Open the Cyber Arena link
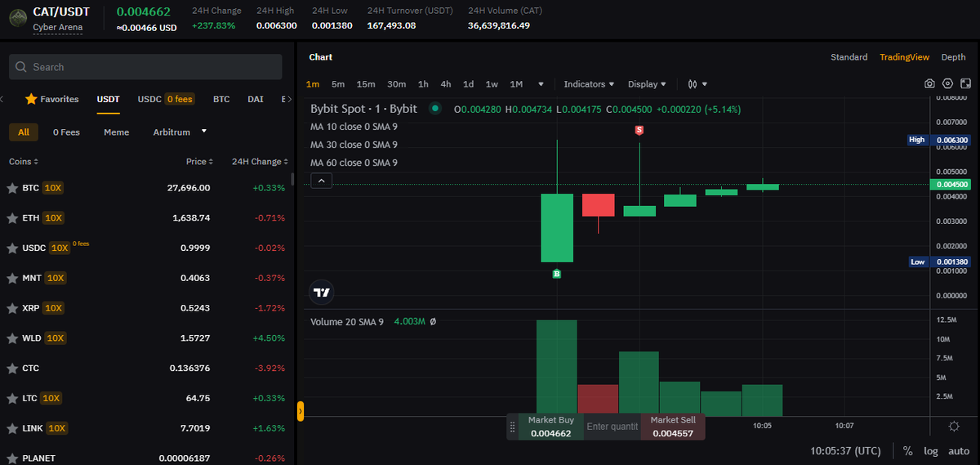980x465 pixels. (x=58, y=28)
